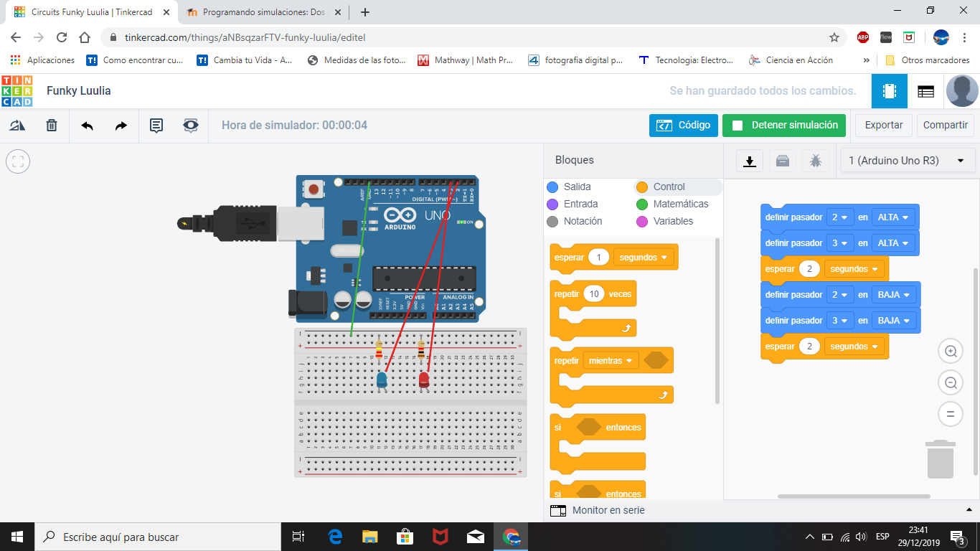
Task: Select the Entrada block category
Action: (581, 204)
